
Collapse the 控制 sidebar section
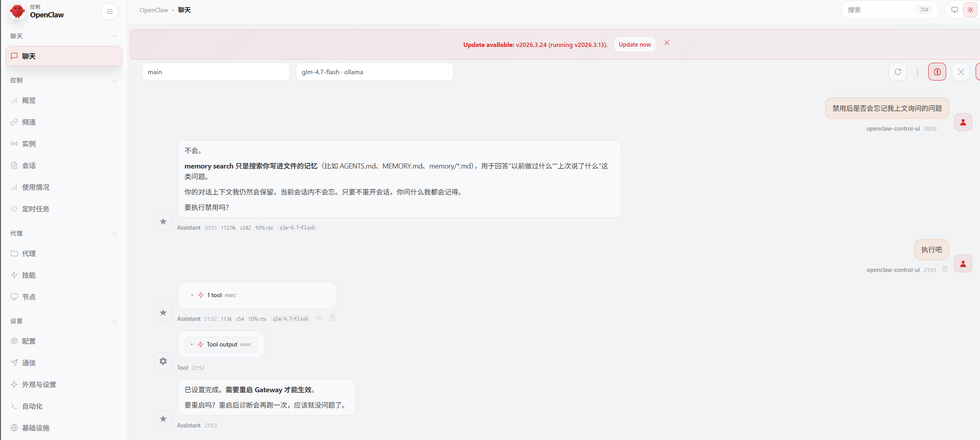pyautogui.click(x=115, y=81)
